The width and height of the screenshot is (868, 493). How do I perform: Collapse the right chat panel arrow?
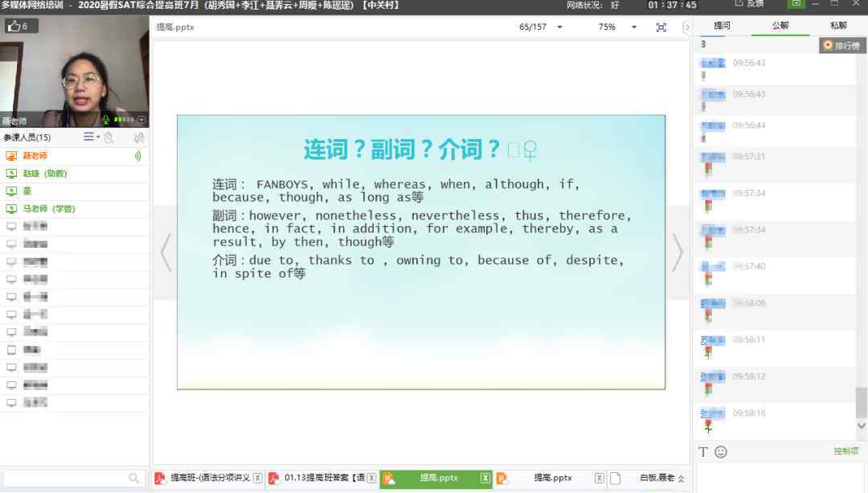[687, 27]
